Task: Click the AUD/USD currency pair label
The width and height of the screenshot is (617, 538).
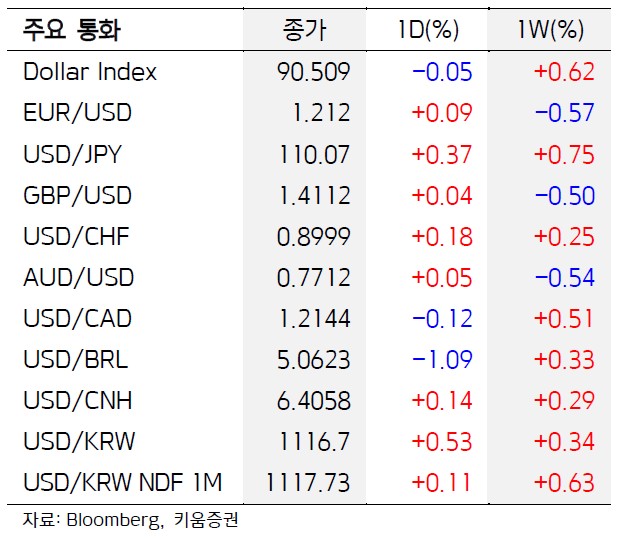Action: (78, 278)
